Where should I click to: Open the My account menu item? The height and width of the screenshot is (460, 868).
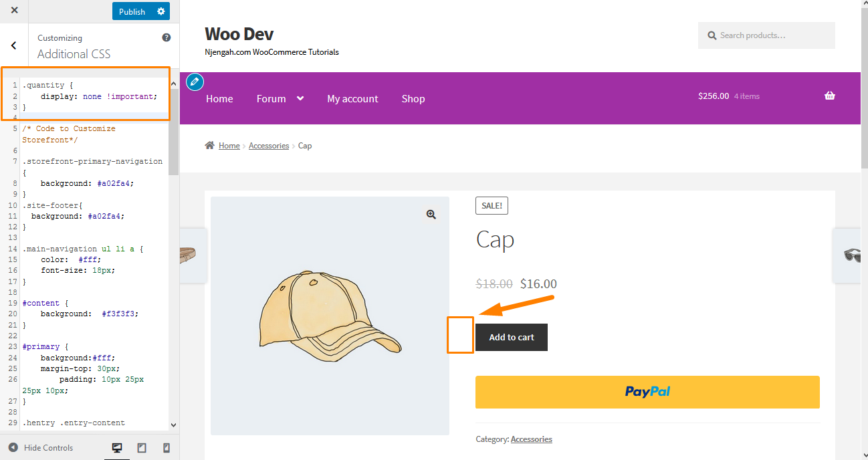(352, 98)
